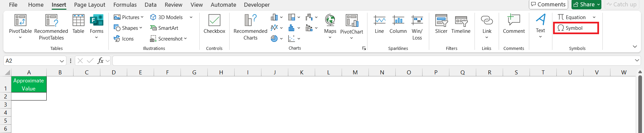This screenshot has height=133, width=644.
Task: Insert a Line sparkline
Action: point(379,24)
